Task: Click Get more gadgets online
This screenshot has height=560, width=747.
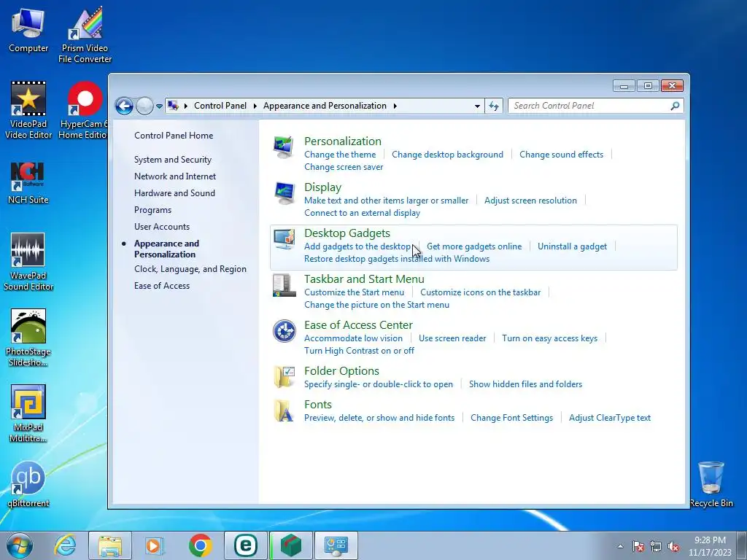Action: tap(474, 246)
